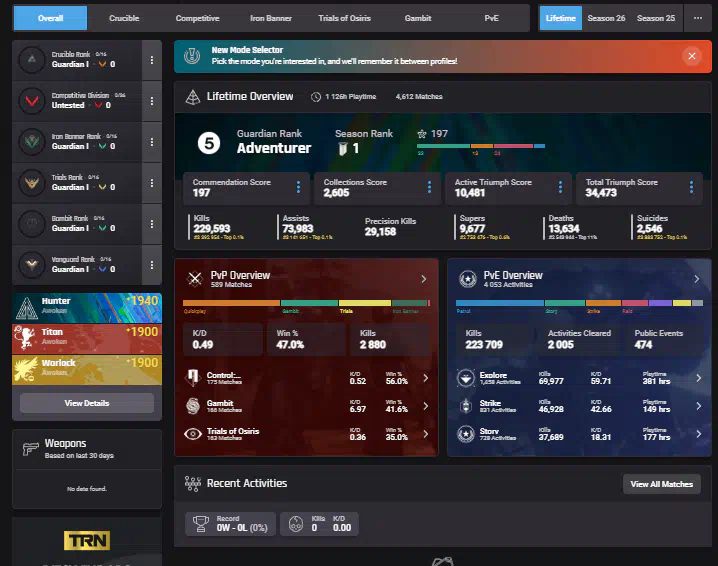718x566 pixels.
Task: Click the Iron Banner Rank emblem icon
Action: 32,142
